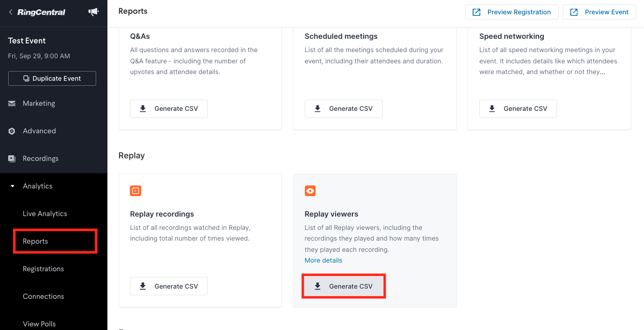Click the external-link icon on Preview Registration
Viewport: 644px width, 330px height.
(476, 12)
